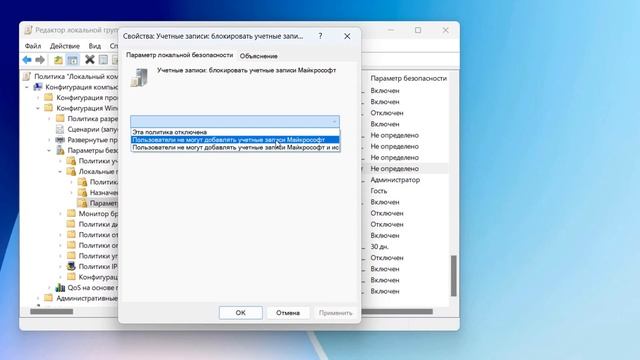Open the Действие menu
The height and width of the screenshot is (360, 640).
(65, 46)
